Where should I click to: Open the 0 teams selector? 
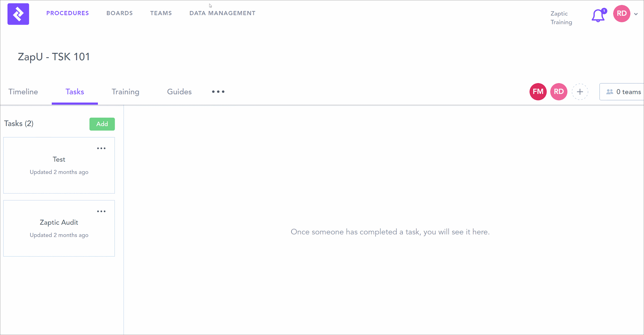click(623, 92)
